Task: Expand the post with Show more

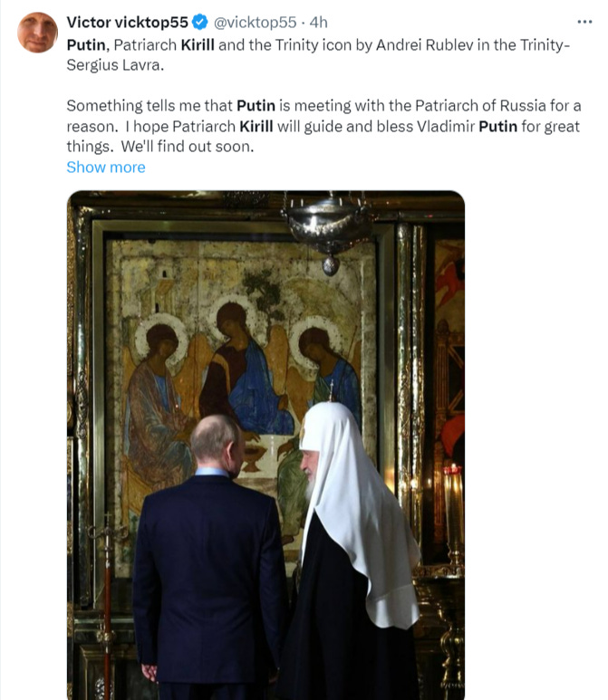Action: [x=106, y=167]
